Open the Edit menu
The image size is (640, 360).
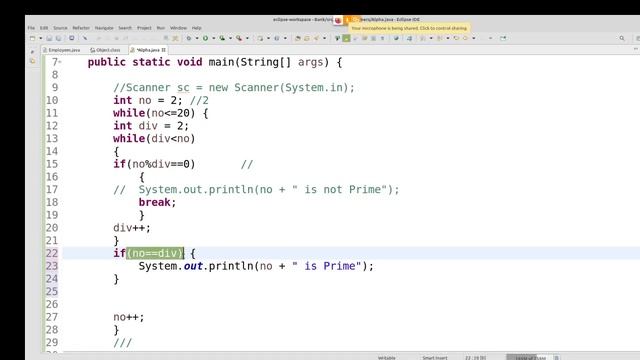coord(44,28)
